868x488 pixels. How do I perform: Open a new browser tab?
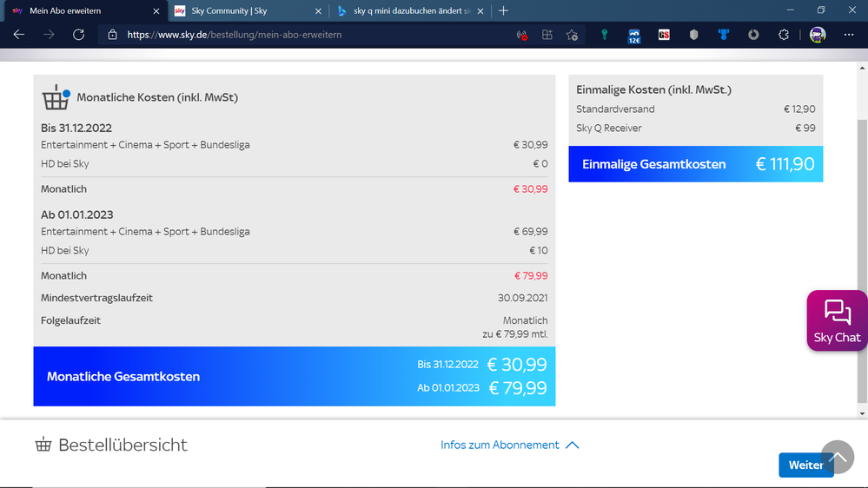point(503,10)
